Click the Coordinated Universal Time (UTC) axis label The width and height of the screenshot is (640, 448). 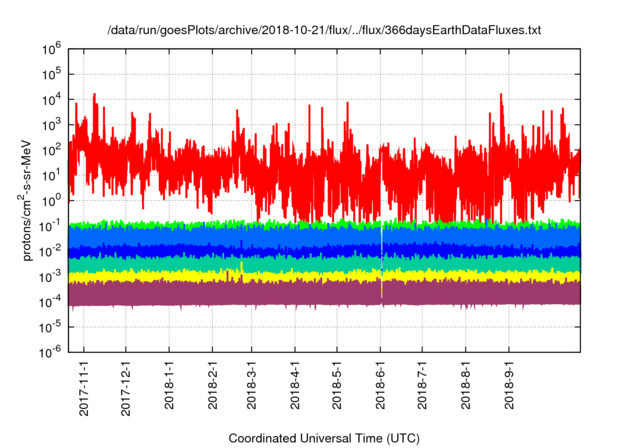click(324, 438)
